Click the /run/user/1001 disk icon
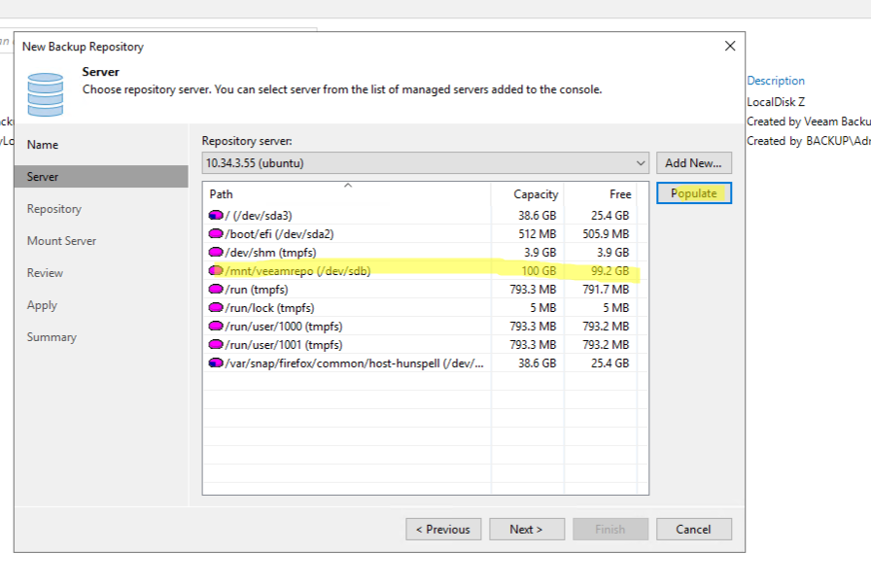The image size is (871, 588). click(x=216, y=345)
